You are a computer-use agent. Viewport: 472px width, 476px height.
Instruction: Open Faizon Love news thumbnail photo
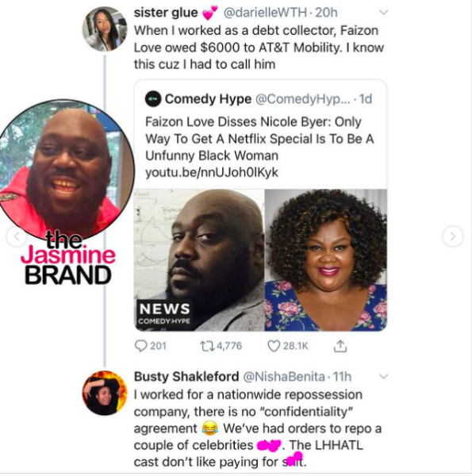click(x=199, y=260)
